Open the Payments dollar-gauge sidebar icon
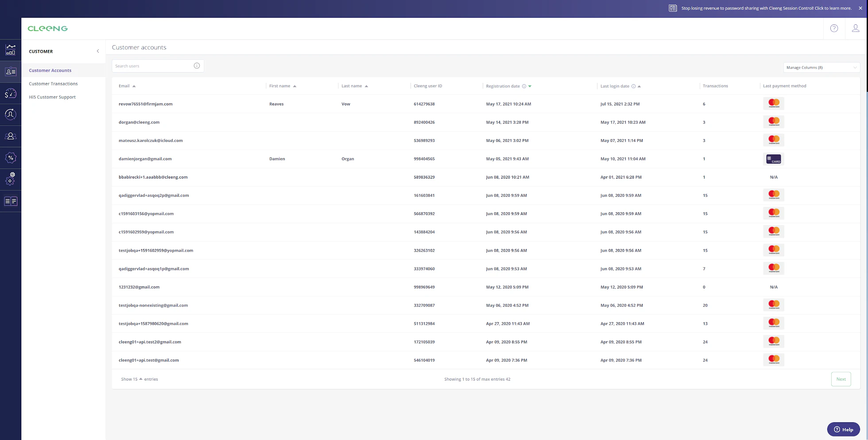The height and width of the screenshot is (440, 868). pyautogui.click(x=11, y=93)
